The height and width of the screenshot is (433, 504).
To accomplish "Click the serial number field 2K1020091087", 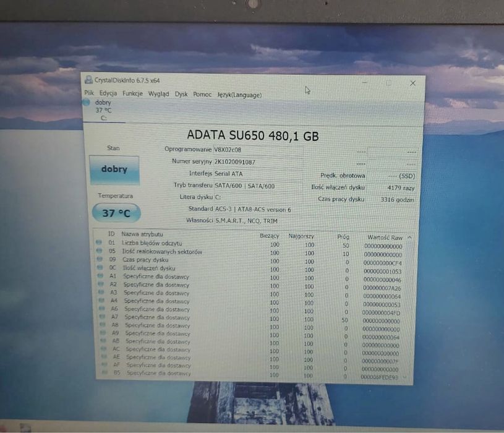I will (258, 162).
